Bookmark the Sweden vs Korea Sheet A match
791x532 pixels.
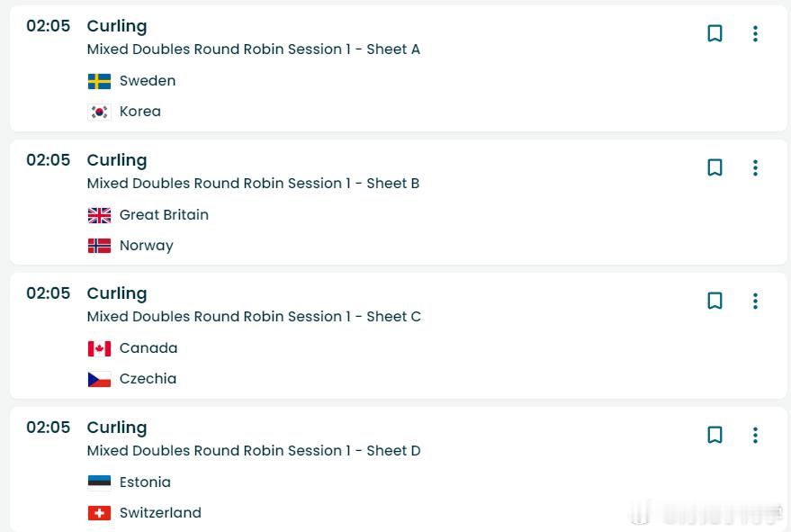715,34
